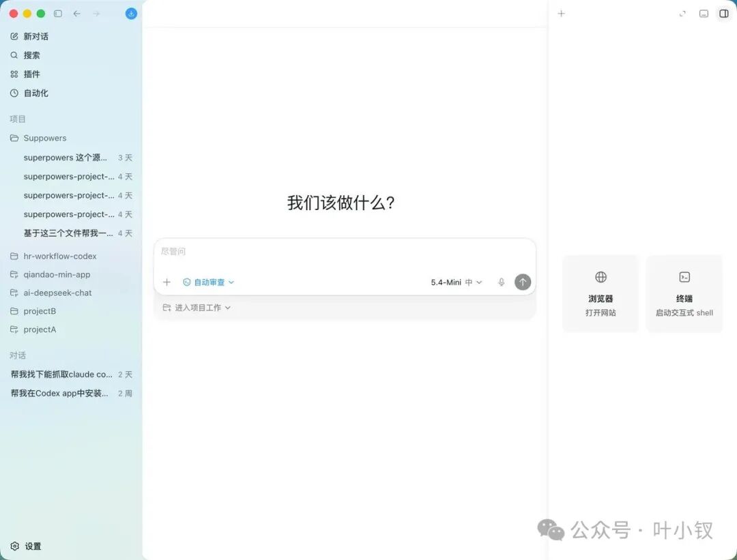Open chat '帮我找下能抓取claude co...'
737x560 pixels.
(71, 374)
